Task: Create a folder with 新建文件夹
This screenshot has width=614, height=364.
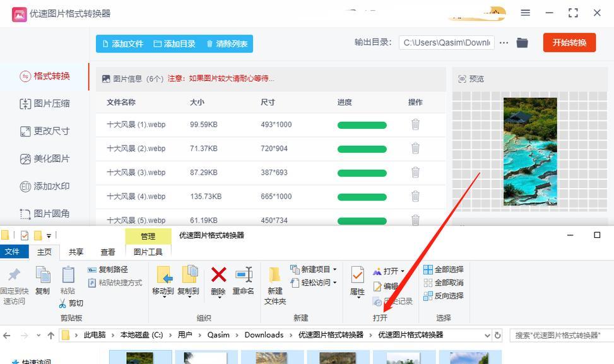Action: point(275,286)
